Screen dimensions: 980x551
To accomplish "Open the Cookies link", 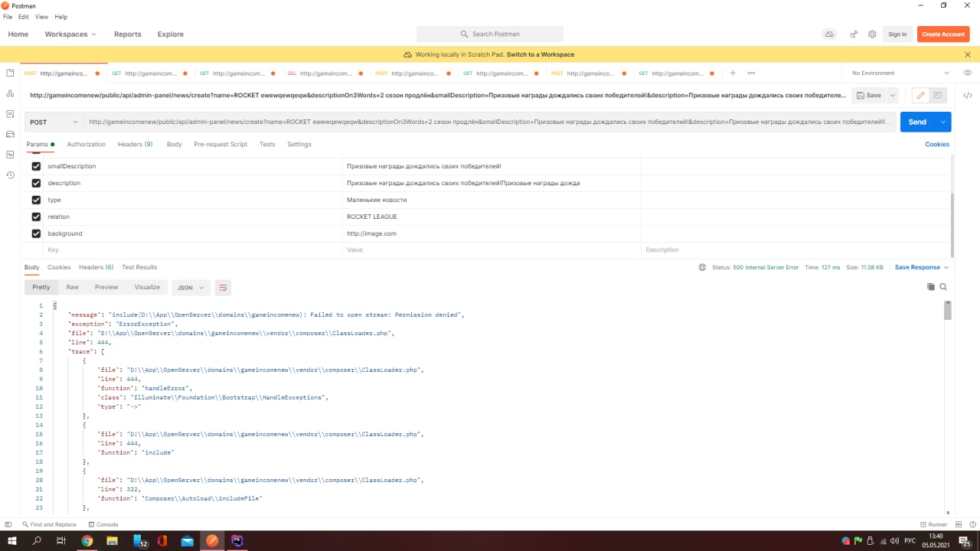I will (x=937, y=145).
